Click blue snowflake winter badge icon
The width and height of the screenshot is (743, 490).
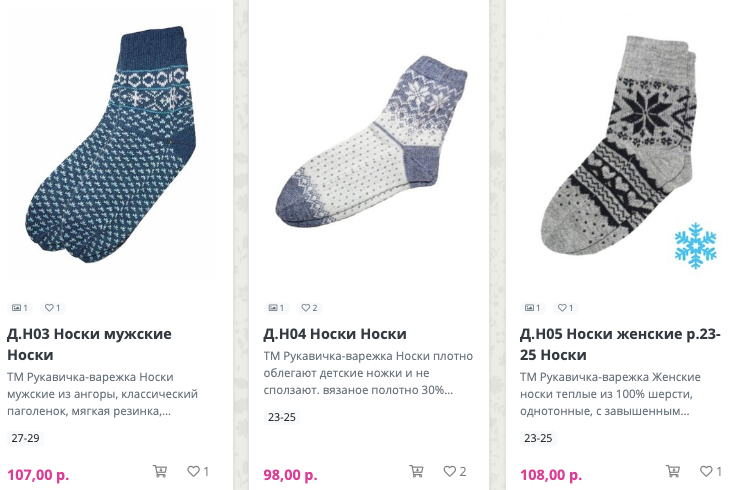tap(695, 245)
